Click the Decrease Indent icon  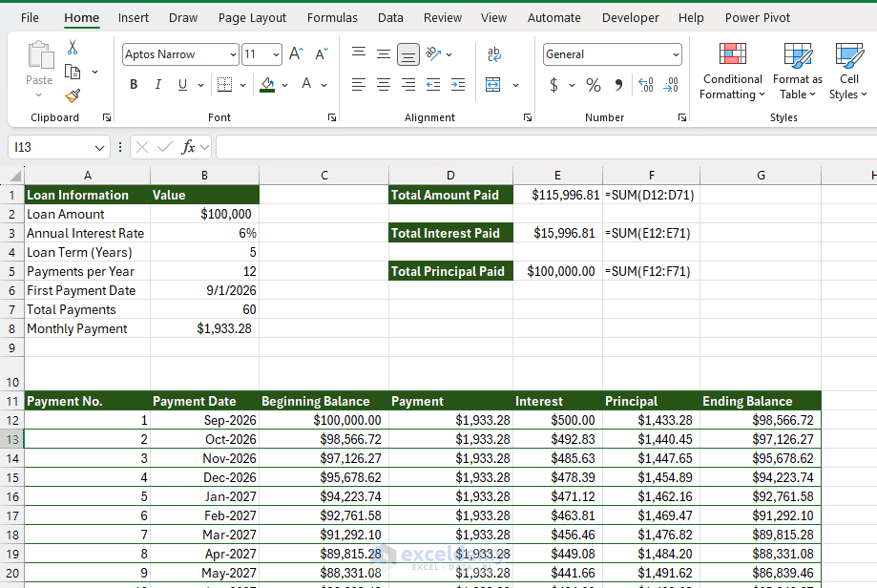[x=433, y=85]
